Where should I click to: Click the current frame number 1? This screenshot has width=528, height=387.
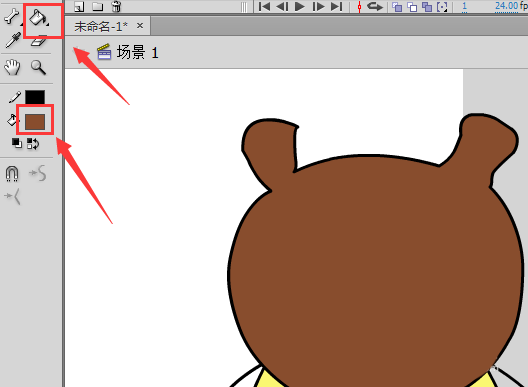464,6
